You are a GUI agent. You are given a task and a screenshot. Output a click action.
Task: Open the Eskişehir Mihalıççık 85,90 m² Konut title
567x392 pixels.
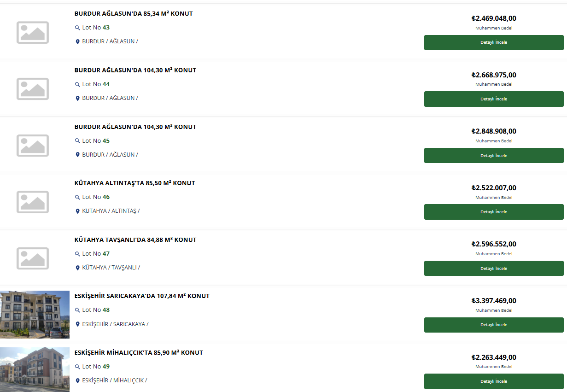[x=139, y=353]
